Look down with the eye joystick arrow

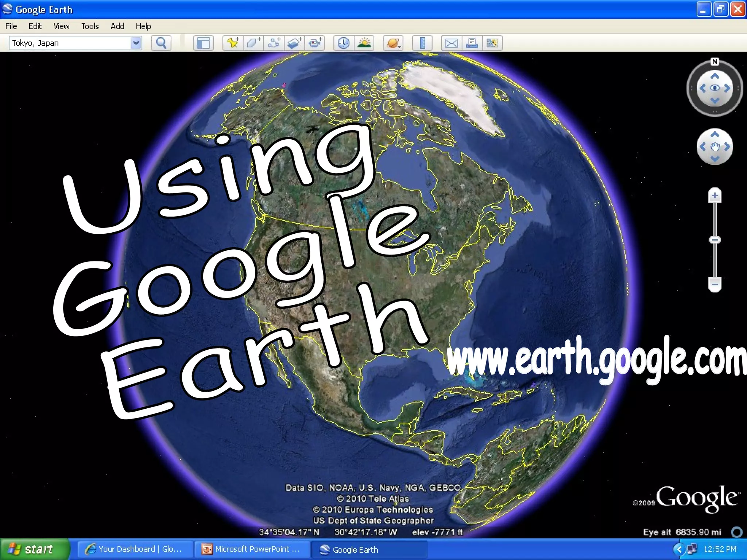tap(715, 100)
